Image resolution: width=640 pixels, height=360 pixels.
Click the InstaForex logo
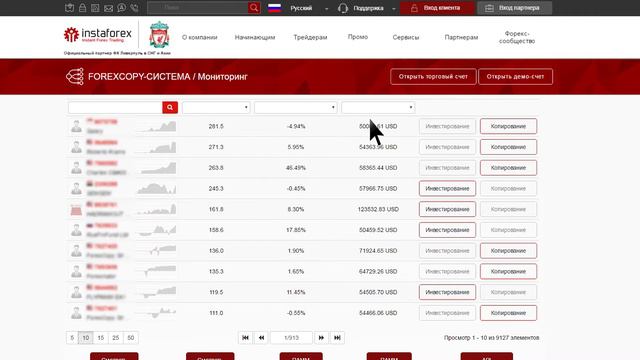click(98, 35)
